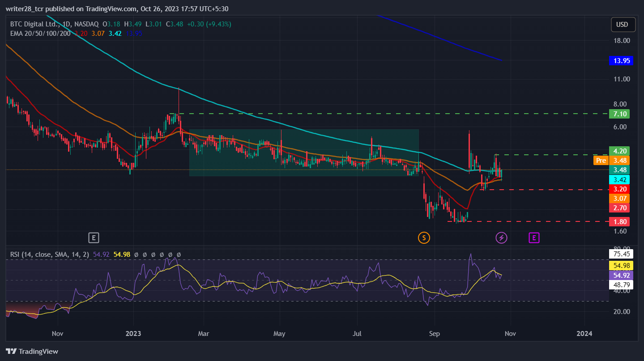Click the 11.00 price axis tick
The height and width of the screenshot is (361, 644).
pos(621,79)
